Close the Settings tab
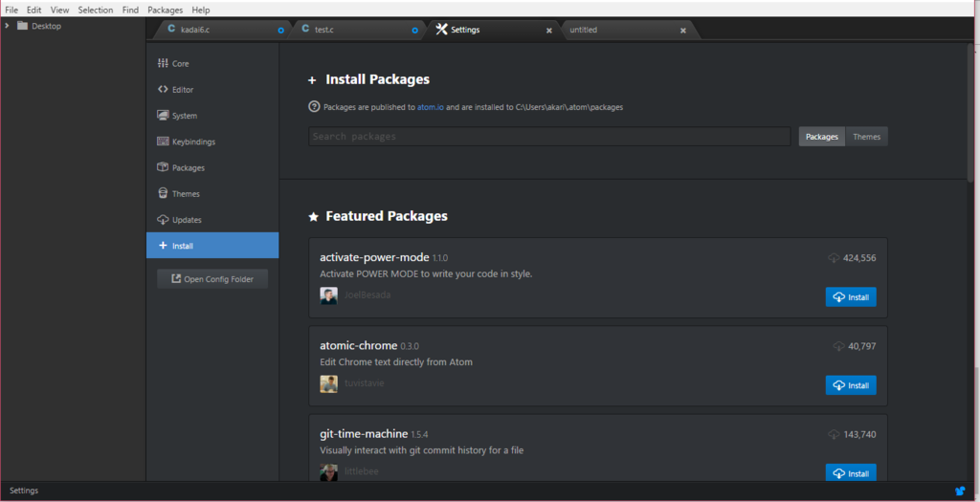Screen dimensions: 980x502 click(549, 30)
